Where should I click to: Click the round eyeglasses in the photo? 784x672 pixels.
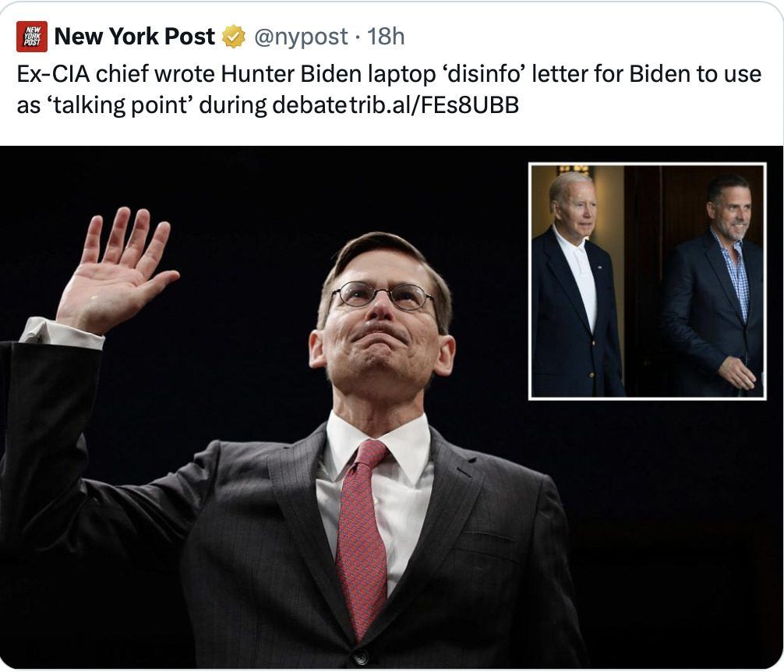point(382,296)
